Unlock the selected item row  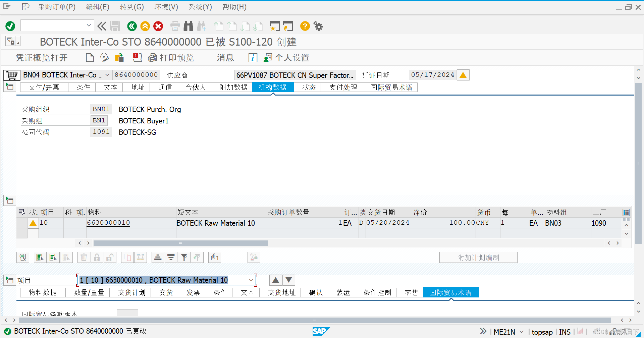(x=110, y=257)
